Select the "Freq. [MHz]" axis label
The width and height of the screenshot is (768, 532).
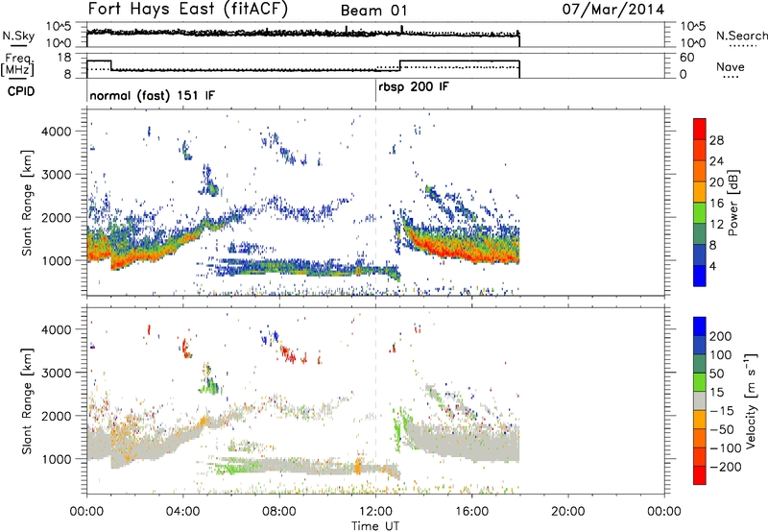pyautogui.click(x=18, y=64)
